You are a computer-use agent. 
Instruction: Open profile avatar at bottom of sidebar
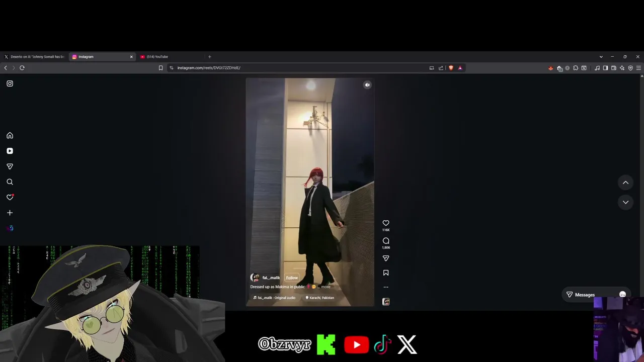coord(10,228)
